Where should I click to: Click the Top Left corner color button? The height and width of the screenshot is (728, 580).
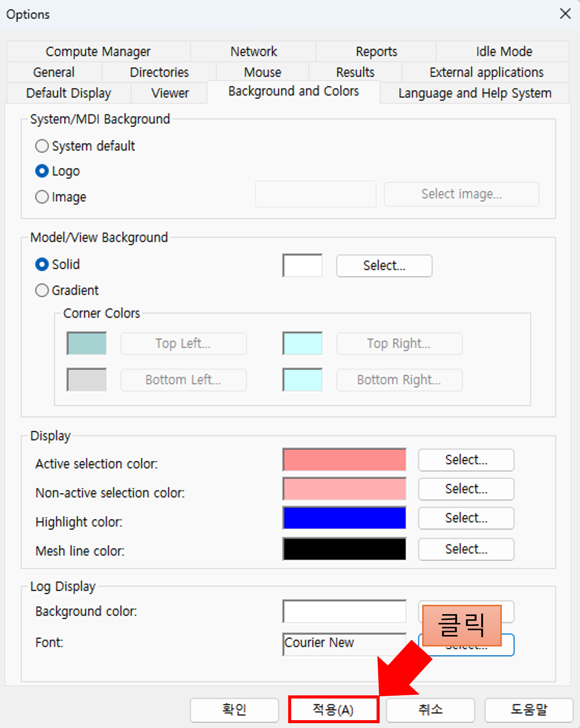click(183, 344)
